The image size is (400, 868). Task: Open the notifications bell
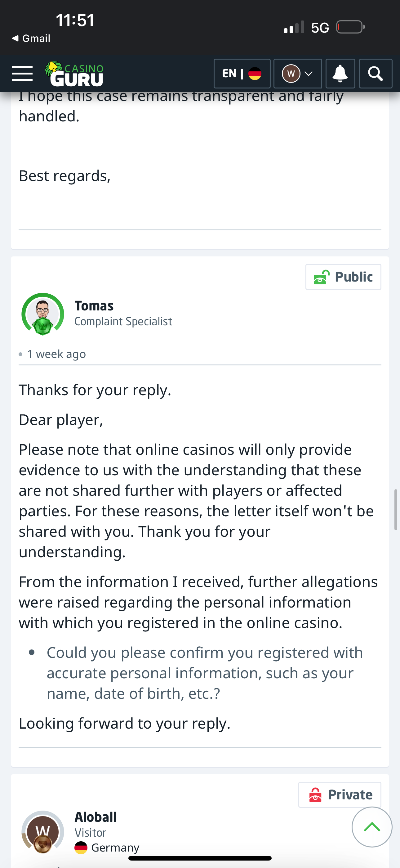pyautogui.click(x=340, y=74)
